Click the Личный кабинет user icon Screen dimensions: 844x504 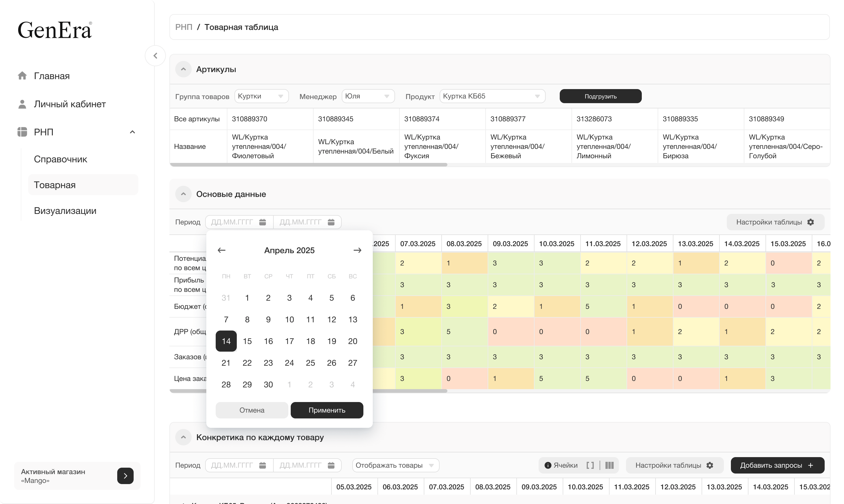(x=22, y=104)
